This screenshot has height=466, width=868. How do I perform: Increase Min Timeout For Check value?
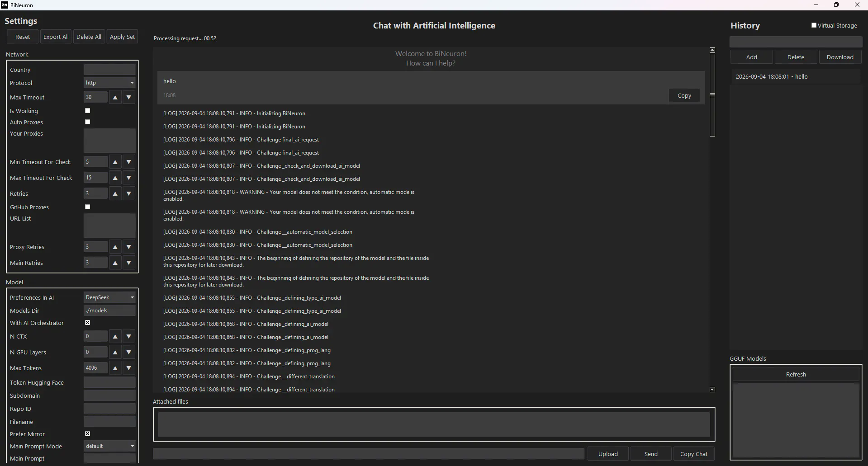pyautogui.click(x=115, y=162)
